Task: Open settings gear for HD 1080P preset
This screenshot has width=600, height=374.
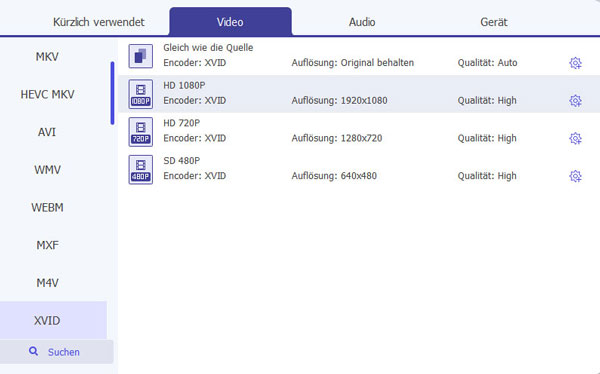Action: pos(575,101)
